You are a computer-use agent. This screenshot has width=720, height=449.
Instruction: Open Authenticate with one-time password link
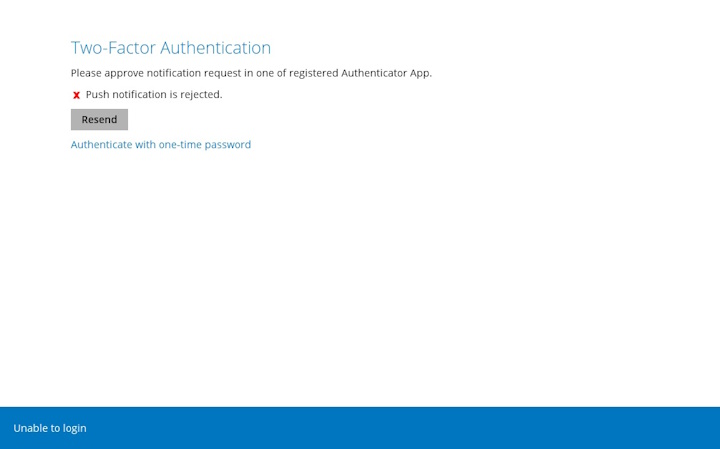point(160,145)
